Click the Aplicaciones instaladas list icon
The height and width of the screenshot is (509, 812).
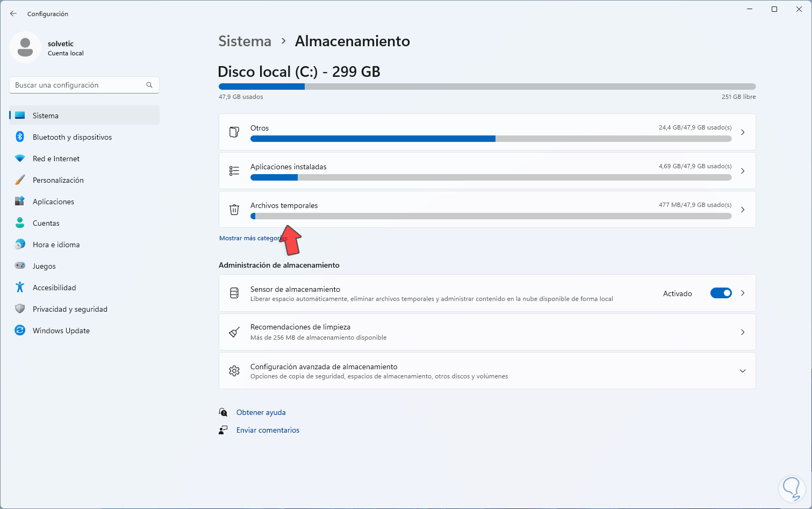click(x=234, y=171)
